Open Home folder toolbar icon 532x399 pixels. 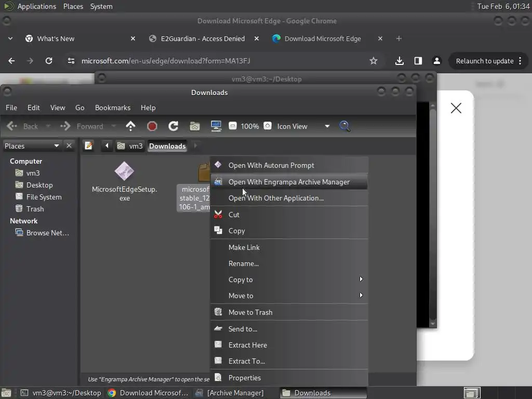195,126
